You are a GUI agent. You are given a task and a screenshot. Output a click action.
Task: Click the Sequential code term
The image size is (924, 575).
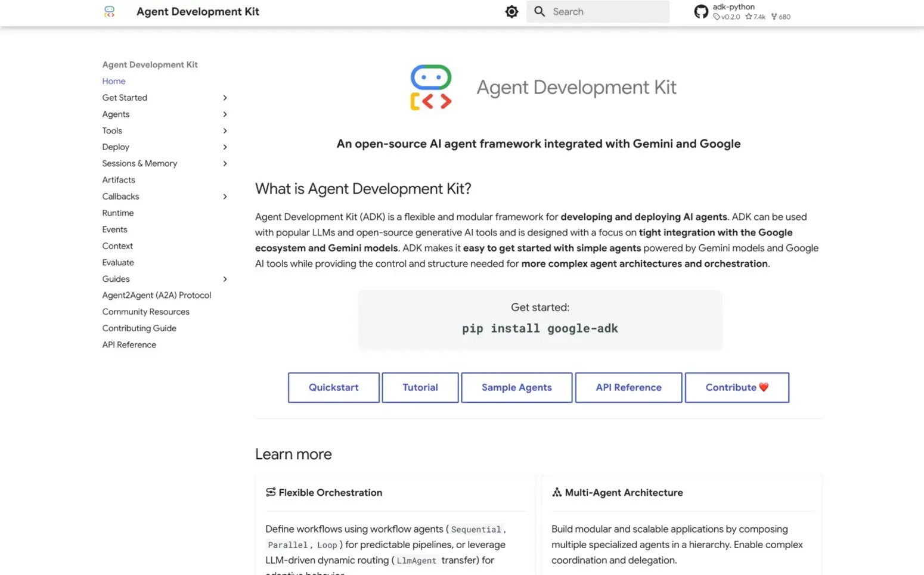point(476,529)
